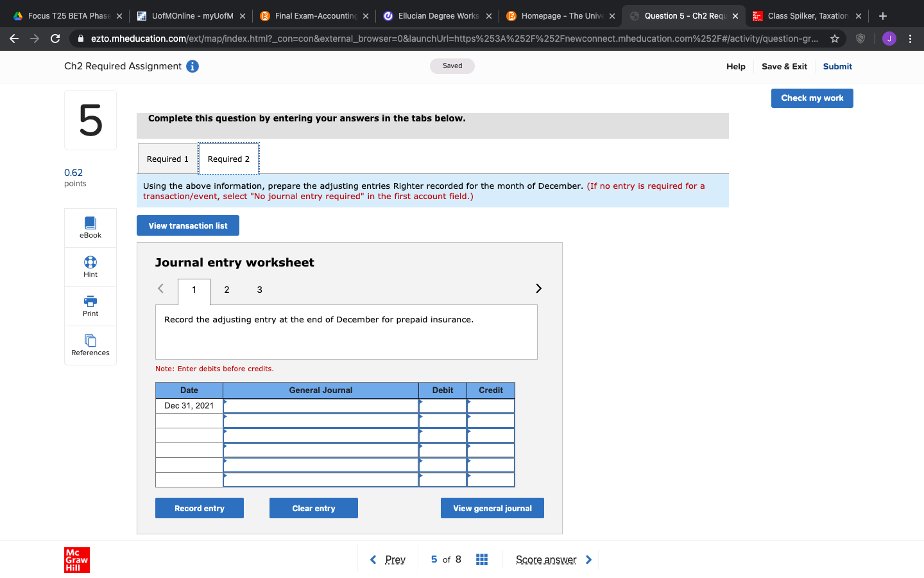Click the Saved status indicator
Image resolution: width=924 pixels, height=578 pixels.
pos(452,66)
